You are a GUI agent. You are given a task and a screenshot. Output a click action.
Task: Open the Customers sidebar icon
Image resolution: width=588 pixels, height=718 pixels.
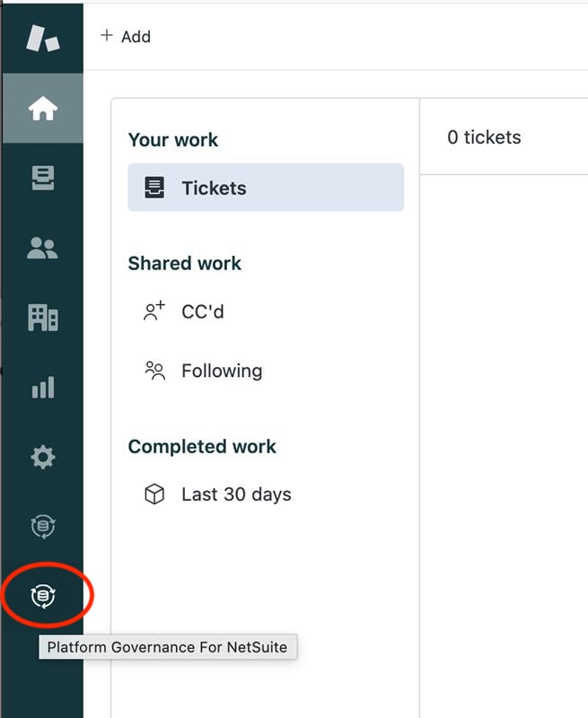pos(42,248)
